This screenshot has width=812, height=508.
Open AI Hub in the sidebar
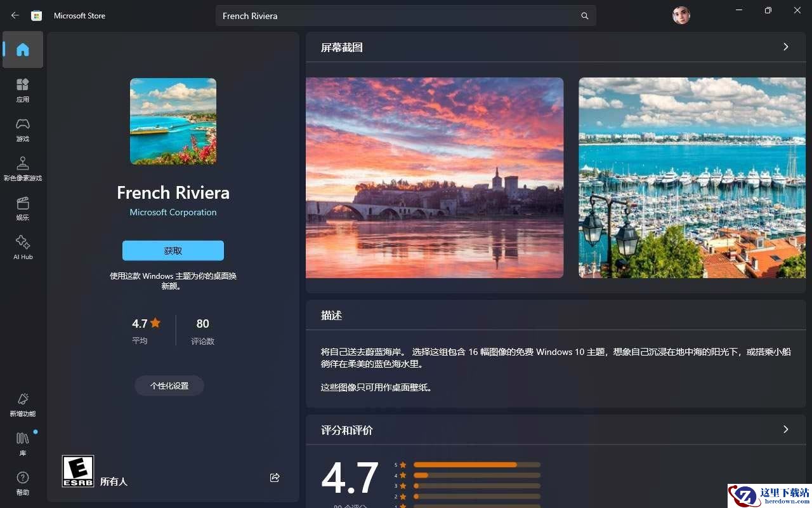23,247
